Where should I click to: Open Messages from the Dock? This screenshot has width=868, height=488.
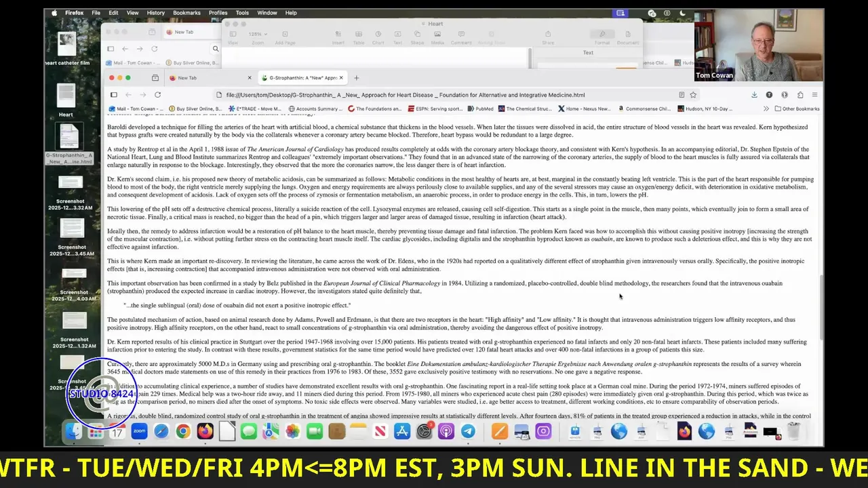[x=249, y=432]
